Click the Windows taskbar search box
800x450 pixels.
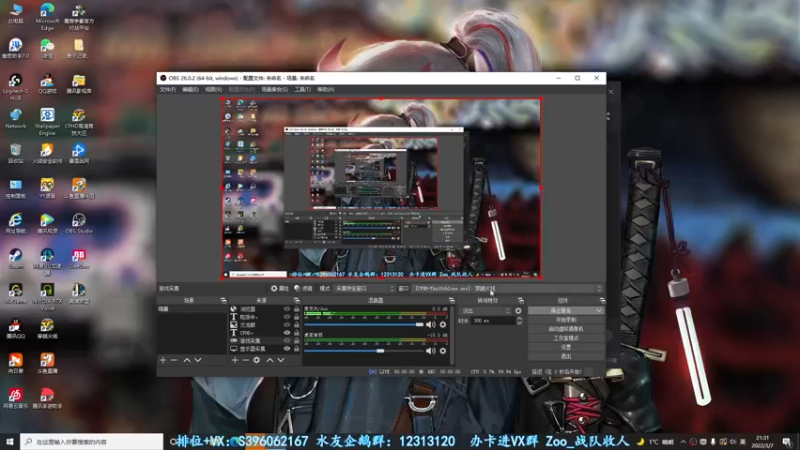[92, 442]
